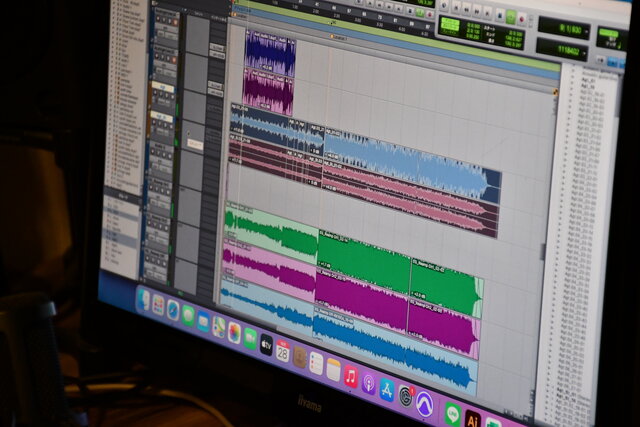640x427 pixels.
Task: Open App Store from the Dock
Action: tap(387, 389)
